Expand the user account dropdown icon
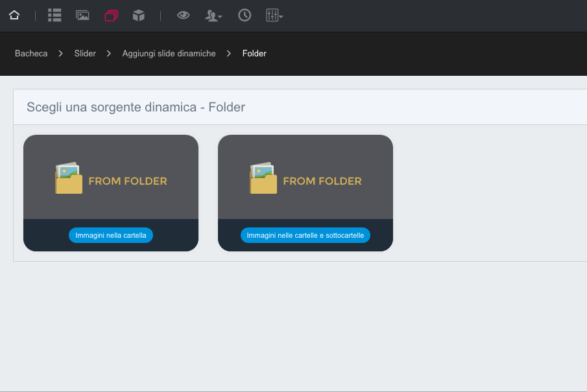Screen dimensions: 587x392 point(213,16)
